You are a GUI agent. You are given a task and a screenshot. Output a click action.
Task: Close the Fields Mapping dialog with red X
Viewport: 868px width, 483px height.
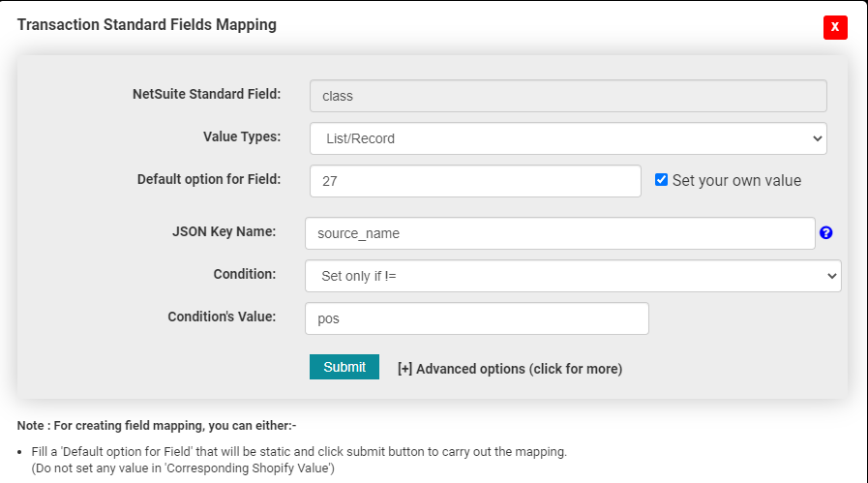point(835,27)
